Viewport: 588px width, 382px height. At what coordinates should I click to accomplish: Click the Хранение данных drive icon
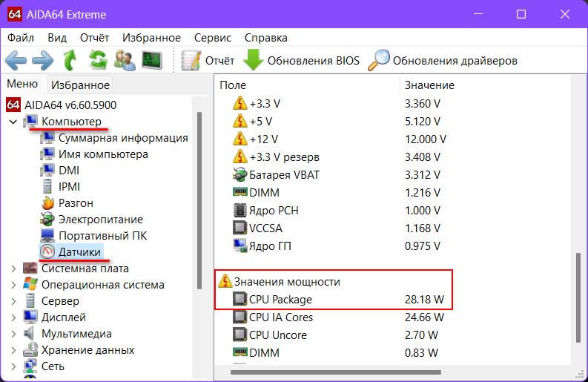click(30, 349)
